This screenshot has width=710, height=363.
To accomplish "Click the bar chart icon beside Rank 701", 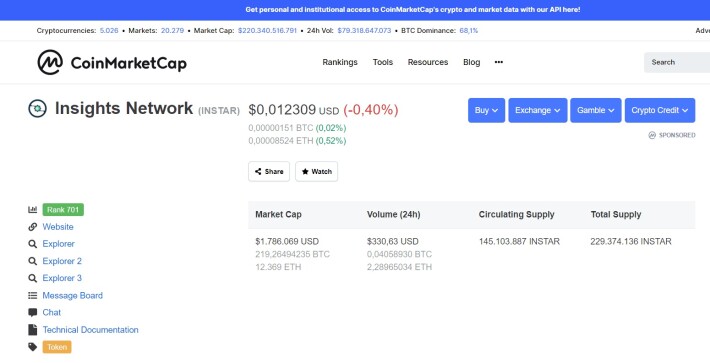I will coord(33,210).
